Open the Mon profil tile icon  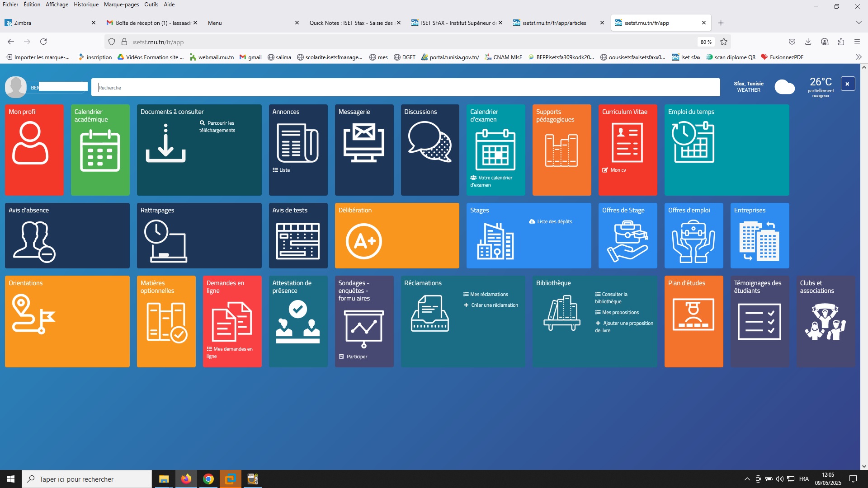(30, 144)
